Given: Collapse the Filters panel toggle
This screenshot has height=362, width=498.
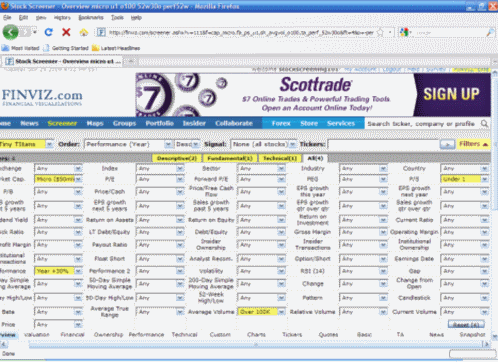Looking at the screenshot, I should pyautogui.click(x=473, y=144).
